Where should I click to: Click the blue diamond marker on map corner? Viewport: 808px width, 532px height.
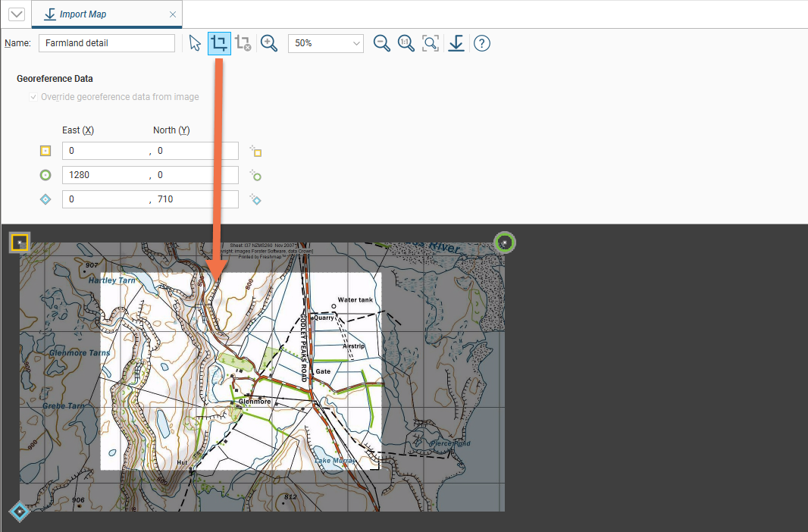20,512
